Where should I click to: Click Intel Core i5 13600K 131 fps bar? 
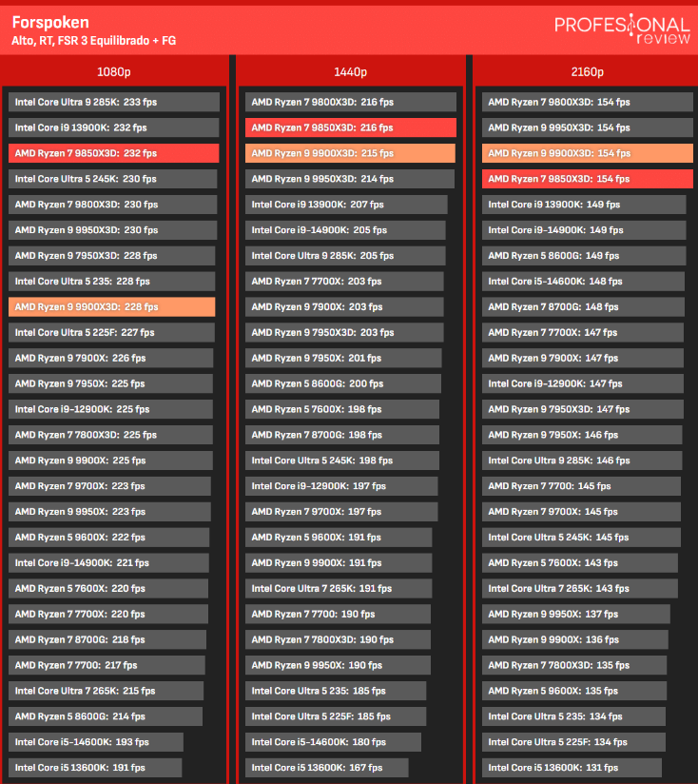(x=572, y=768)
